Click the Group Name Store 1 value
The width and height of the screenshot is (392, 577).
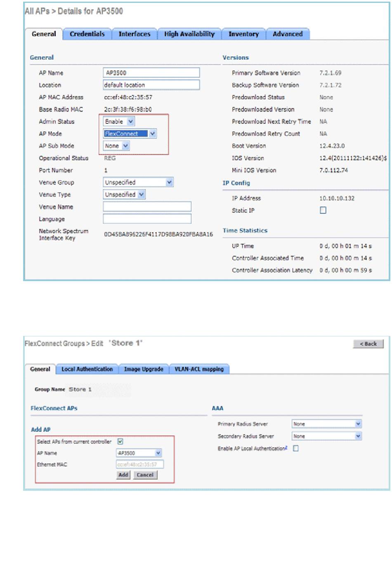point(80,389)
